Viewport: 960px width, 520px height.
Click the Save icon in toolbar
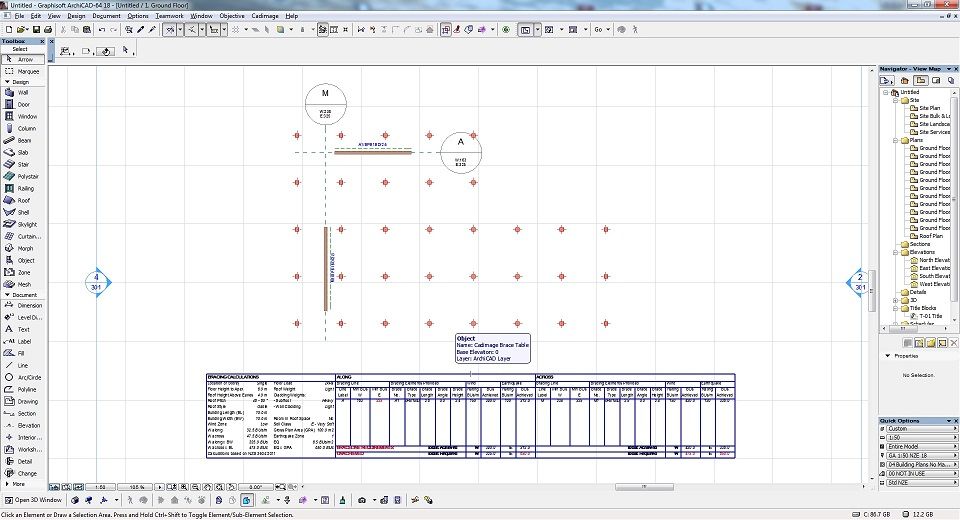tap(36, 29)
